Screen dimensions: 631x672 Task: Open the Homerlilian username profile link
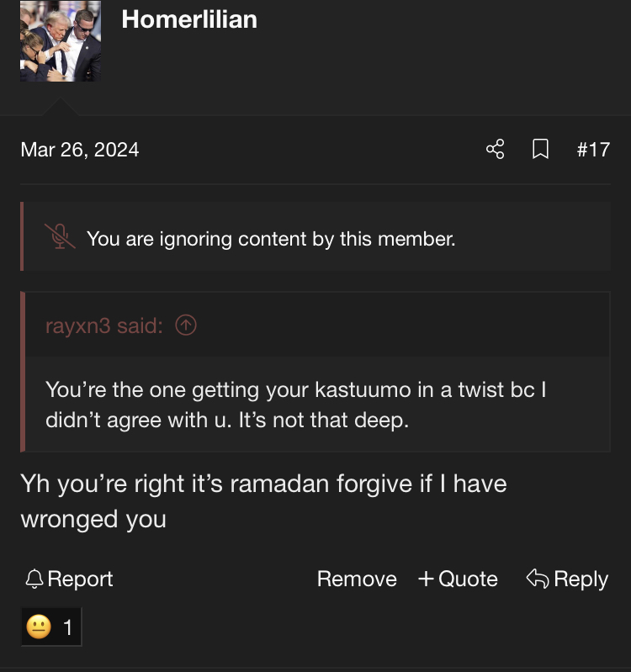(189, 19)
